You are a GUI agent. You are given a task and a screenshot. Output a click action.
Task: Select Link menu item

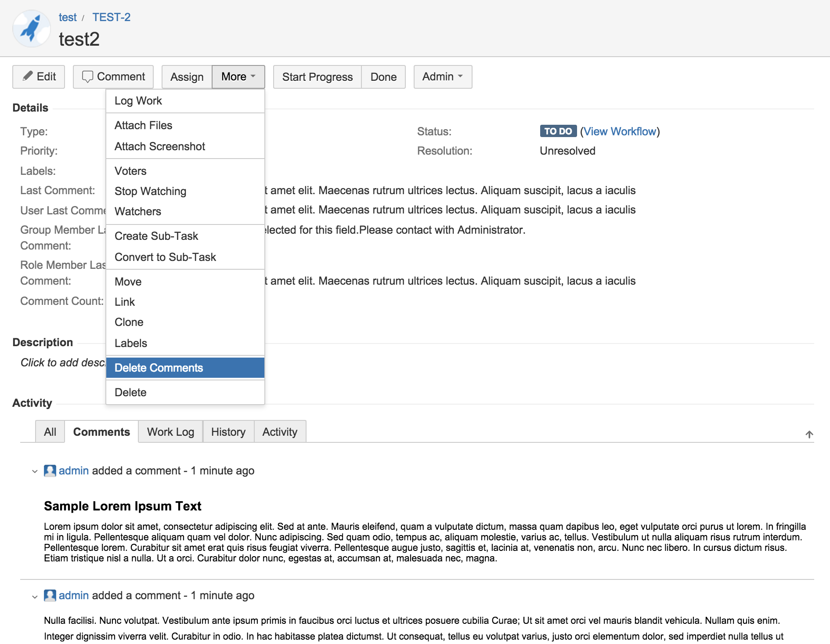point(185,302)
